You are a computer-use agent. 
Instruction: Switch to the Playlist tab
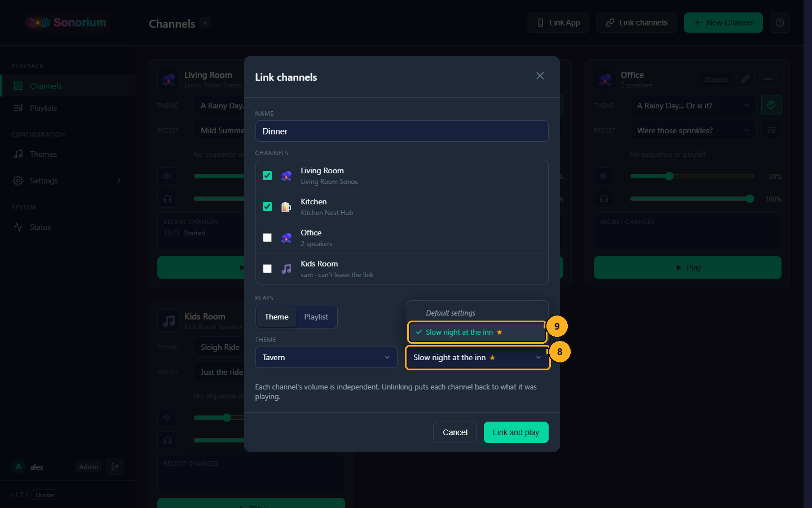pos(316,317)
